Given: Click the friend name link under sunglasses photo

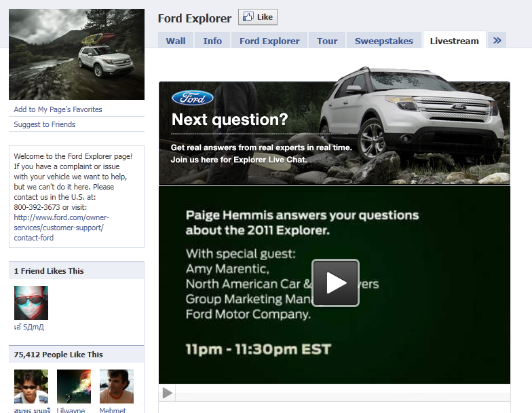Looking at the screenshot, I should 28,327.
